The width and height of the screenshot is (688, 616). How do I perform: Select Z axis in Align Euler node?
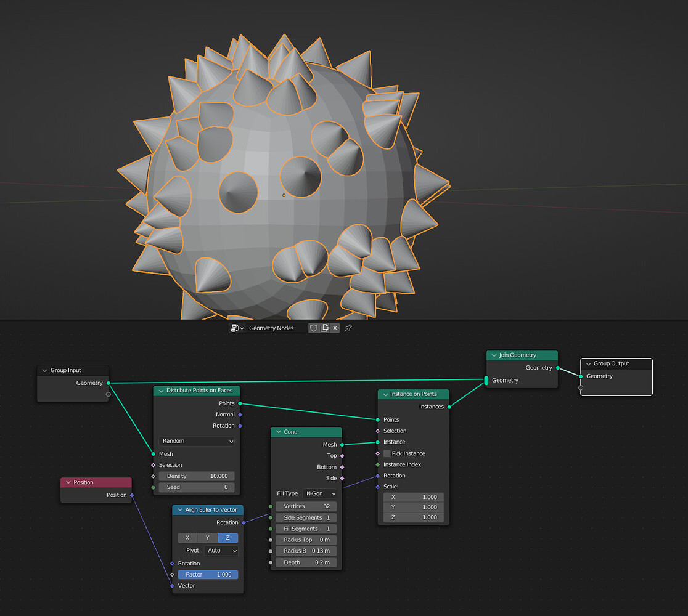coord(227,538)
